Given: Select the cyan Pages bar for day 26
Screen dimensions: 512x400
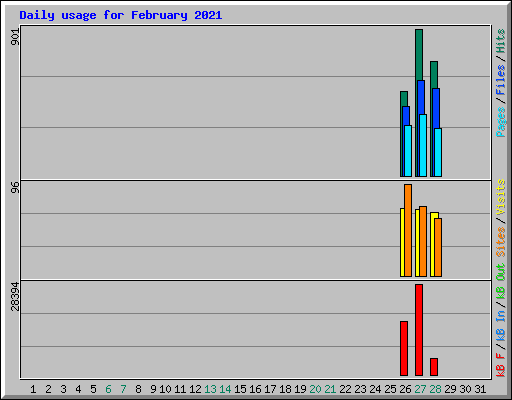Looking at the screenshot, I should [x=408, y=151].
